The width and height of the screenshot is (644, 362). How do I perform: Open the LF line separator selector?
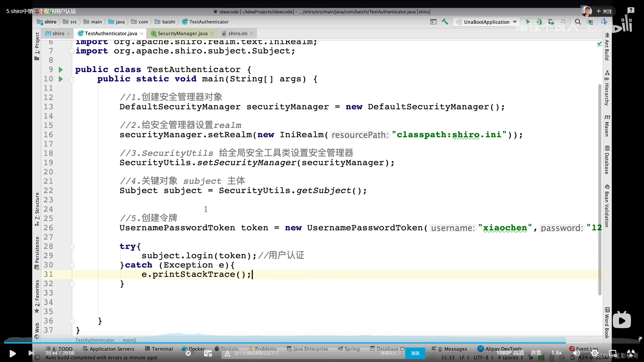[464, 358]
